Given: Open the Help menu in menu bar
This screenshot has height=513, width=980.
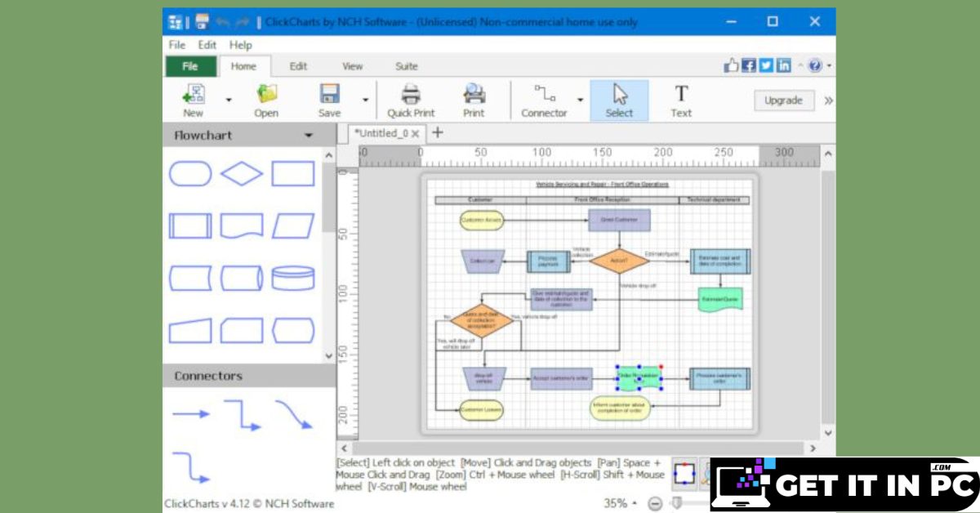Looking at the screenshot, I should click(241, 45).
